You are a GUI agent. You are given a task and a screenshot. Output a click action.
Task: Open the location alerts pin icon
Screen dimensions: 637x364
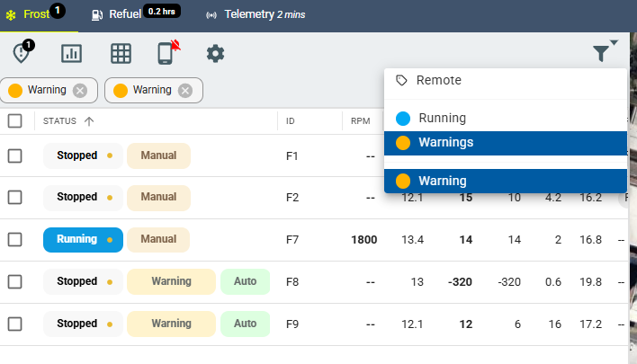click(22, 53)
